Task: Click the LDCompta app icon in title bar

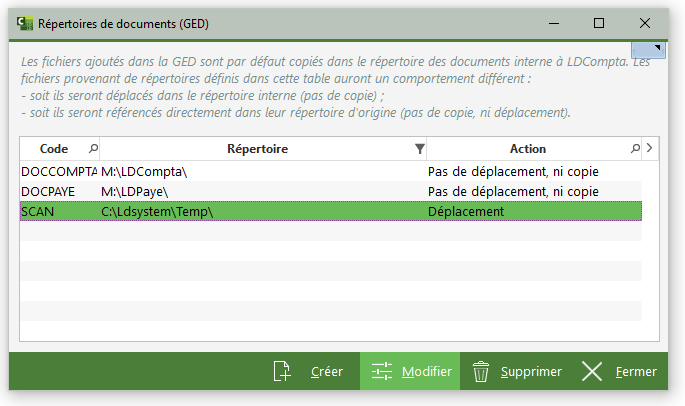Action: (x=17, y=22)
